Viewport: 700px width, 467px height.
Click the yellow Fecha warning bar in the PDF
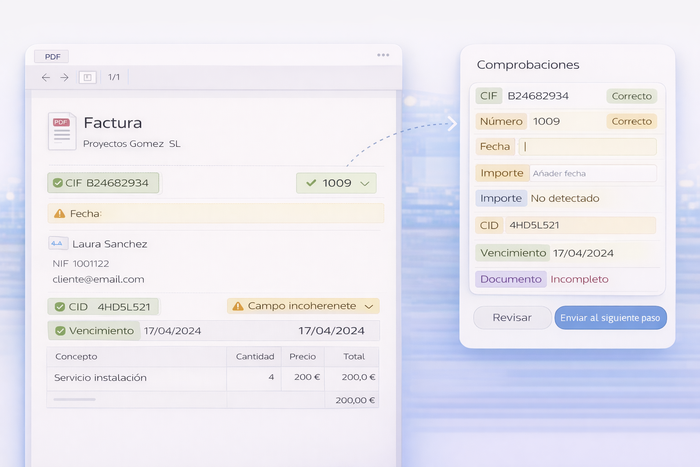pos(216,213)
